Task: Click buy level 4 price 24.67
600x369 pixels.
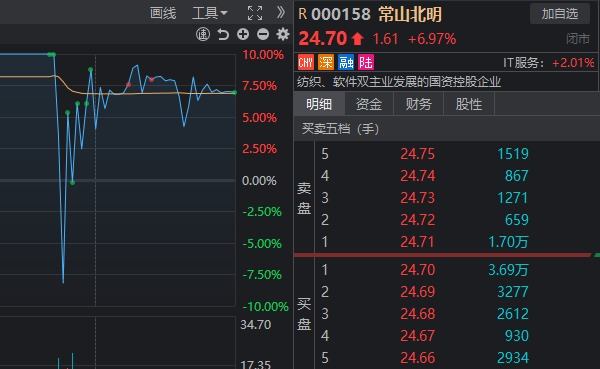Action: pyautogui.click(x=417, y=336)
